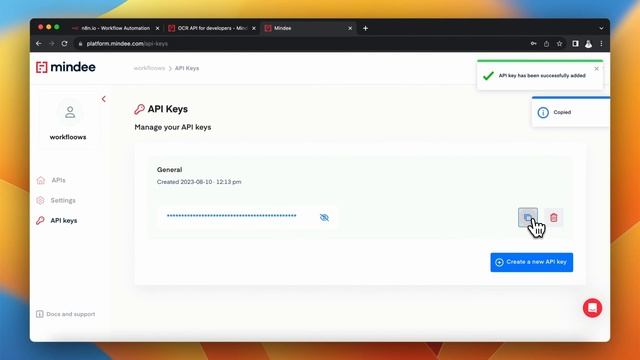Go forward in browser history
This screenshot has height=360, width=640.
coord(51,43)
